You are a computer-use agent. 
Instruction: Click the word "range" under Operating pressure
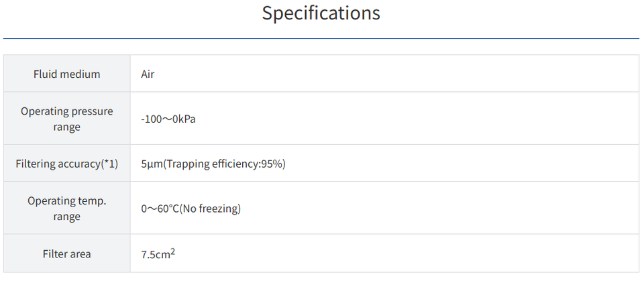[66, 127]
